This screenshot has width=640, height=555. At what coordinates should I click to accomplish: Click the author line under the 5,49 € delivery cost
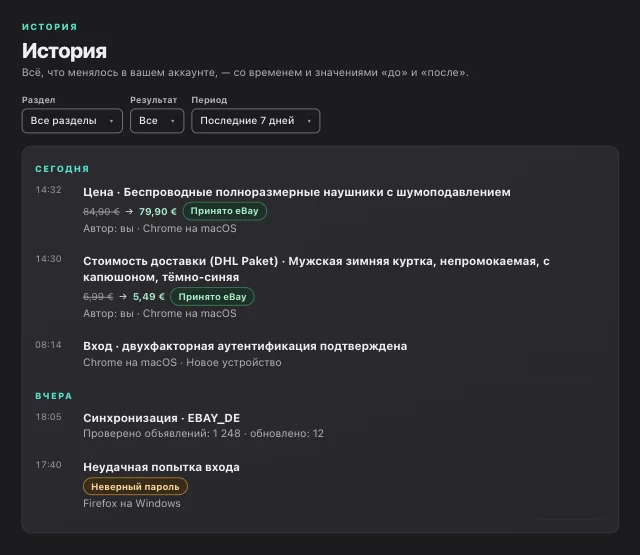[160, 313]
